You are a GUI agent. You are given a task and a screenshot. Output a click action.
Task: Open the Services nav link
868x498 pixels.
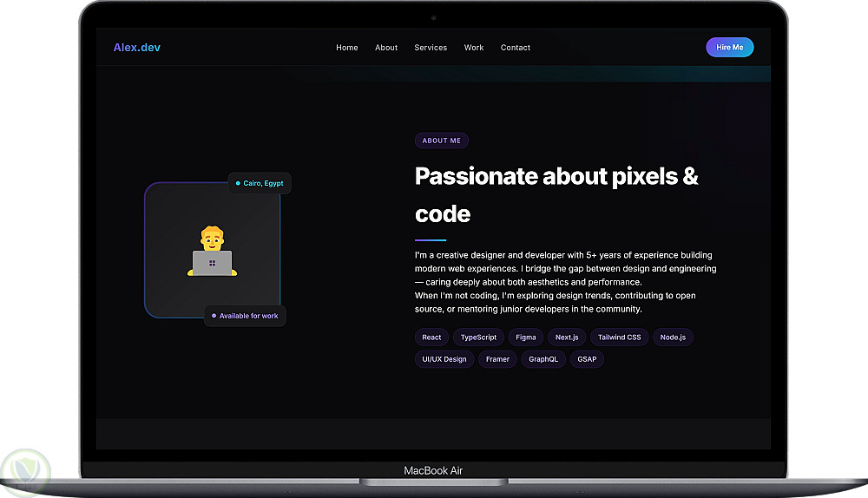point(431,48)
